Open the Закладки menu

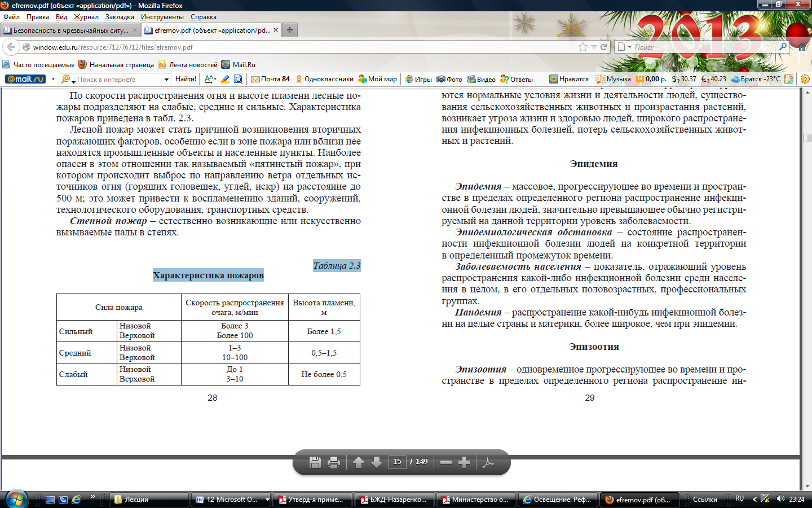click(x=120, y=17)
